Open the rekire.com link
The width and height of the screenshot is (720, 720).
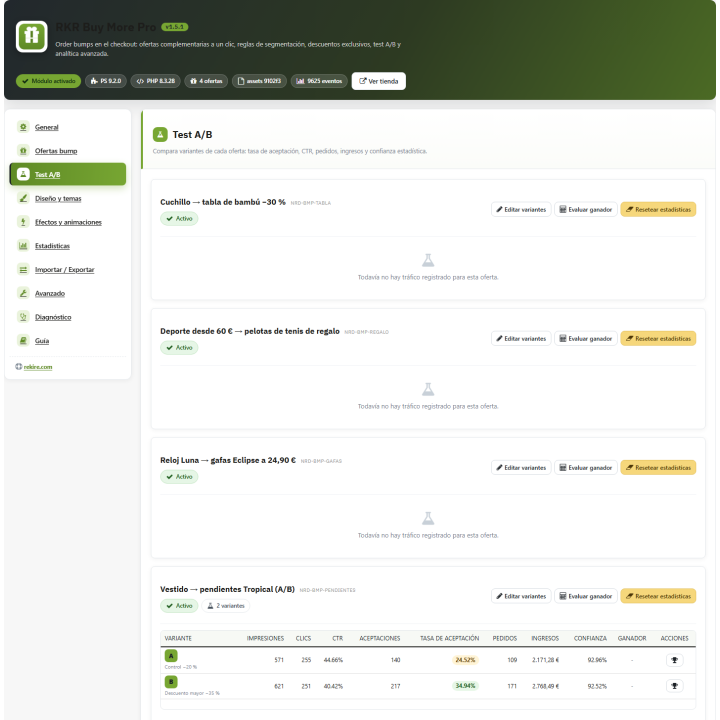point(38,367)
